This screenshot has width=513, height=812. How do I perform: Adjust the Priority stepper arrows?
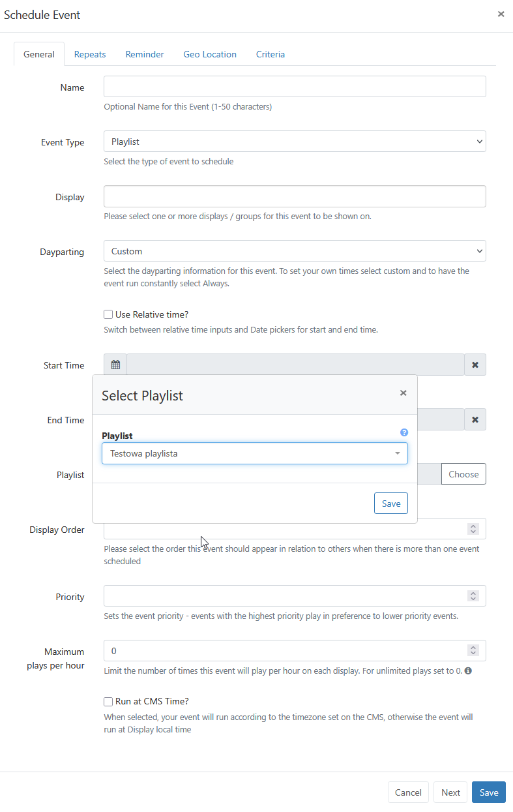(473, 596)
